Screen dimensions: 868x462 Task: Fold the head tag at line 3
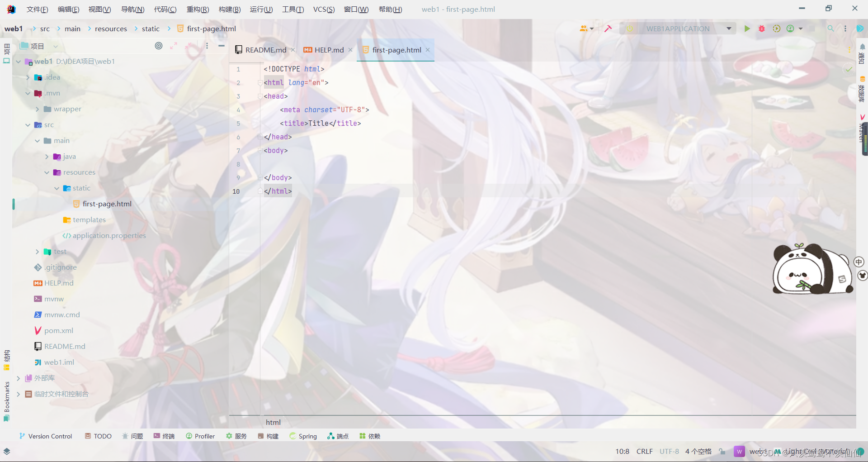click(260, 96)
